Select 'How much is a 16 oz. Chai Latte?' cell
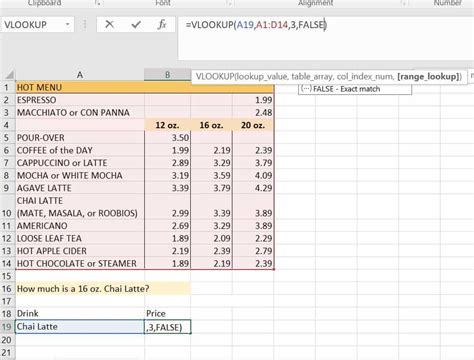Screen dimensions: 474x360 80,289
